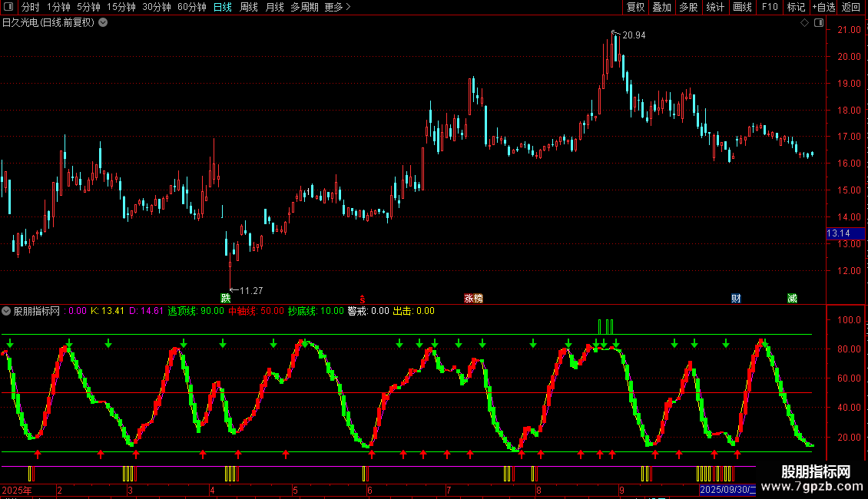Click the 跌 event marker
This screenshot has height=499, width=868.
[226, 298]
